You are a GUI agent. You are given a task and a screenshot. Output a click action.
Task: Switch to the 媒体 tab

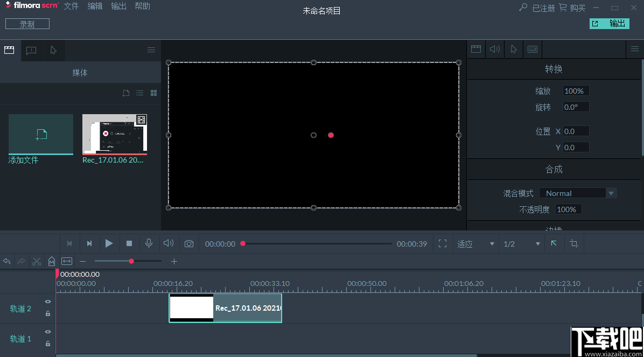click(x=80, y=72)
